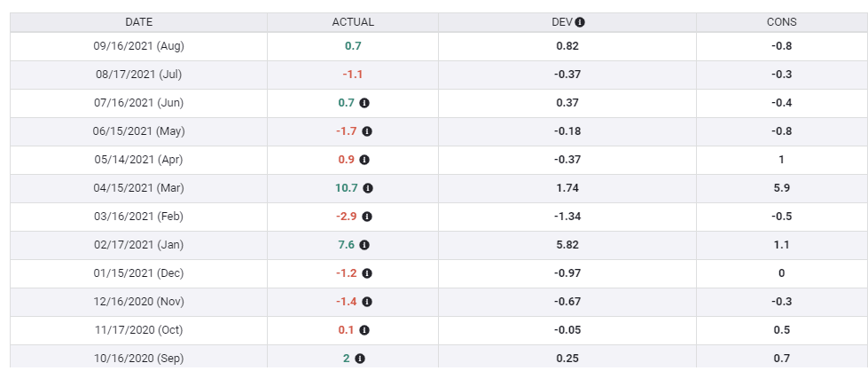Click the DATE column header
Viewport: 868px width, 371px height.
139,22
